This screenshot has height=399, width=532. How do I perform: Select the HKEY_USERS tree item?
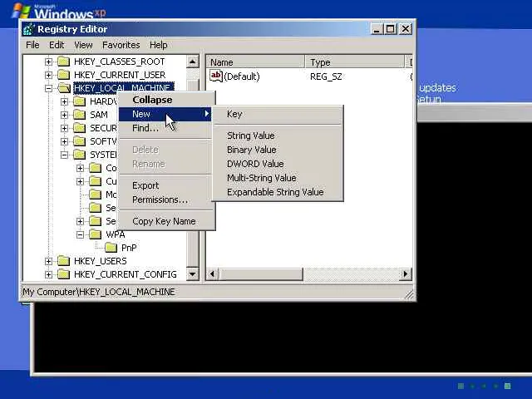point(100,261)
